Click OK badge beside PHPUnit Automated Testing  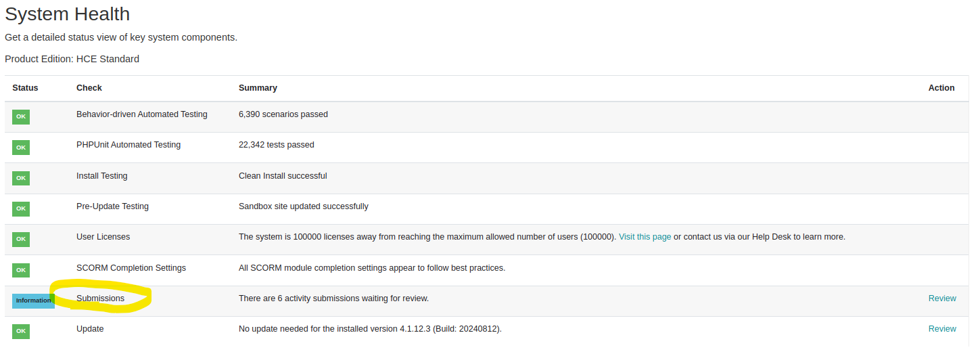(x=21, y=147)
